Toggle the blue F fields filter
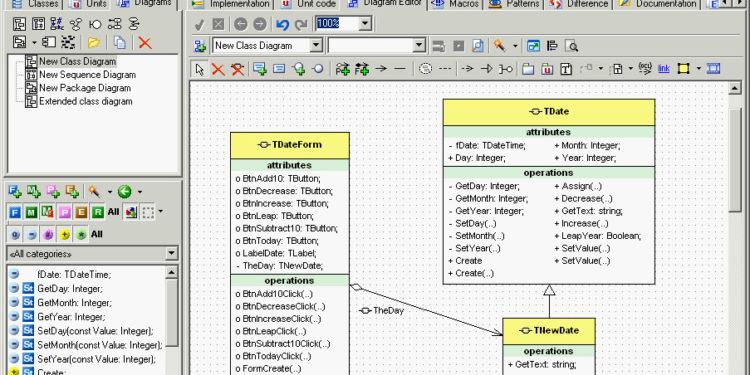Image resolution: width=750 pixels, height=375 pixels. 15,211
